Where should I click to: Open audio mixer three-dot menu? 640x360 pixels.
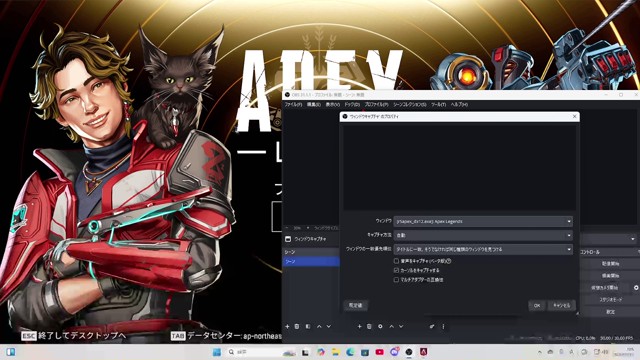(x=443, y=327)
